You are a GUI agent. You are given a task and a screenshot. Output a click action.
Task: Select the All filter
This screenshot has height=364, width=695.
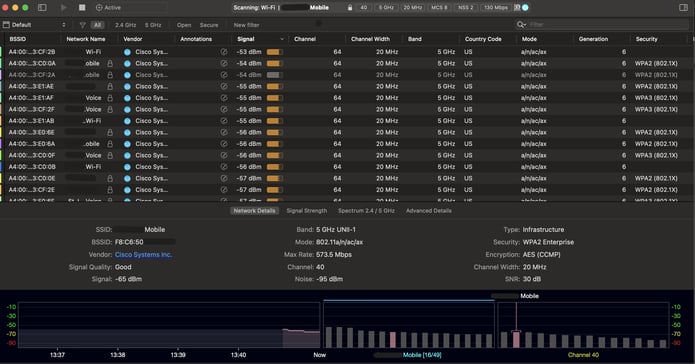98,25
